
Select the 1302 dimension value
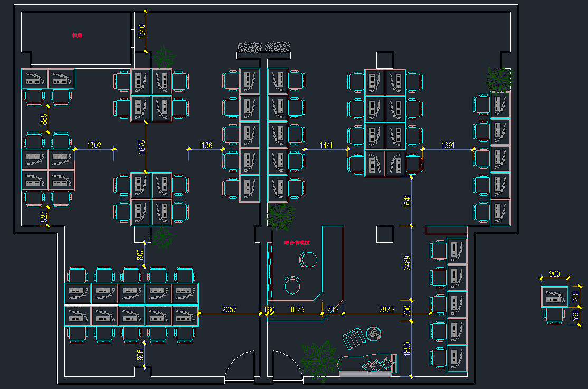point(94,145)
